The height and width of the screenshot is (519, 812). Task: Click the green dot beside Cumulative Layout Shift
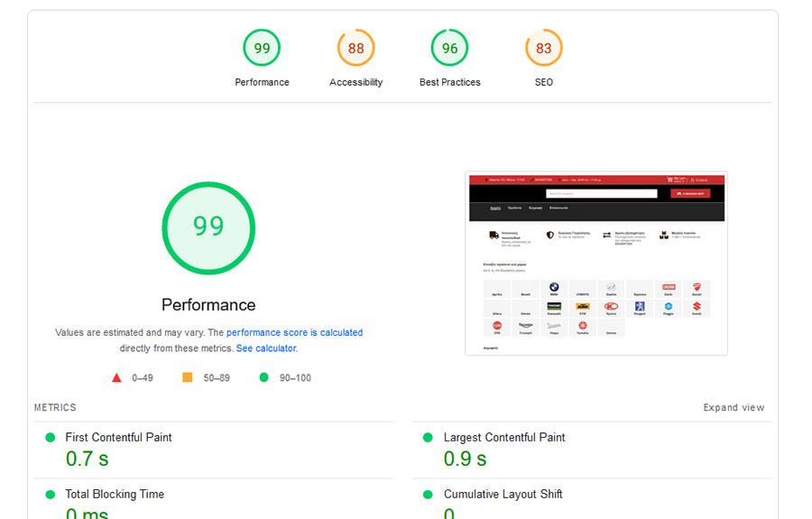pos(428,495)
